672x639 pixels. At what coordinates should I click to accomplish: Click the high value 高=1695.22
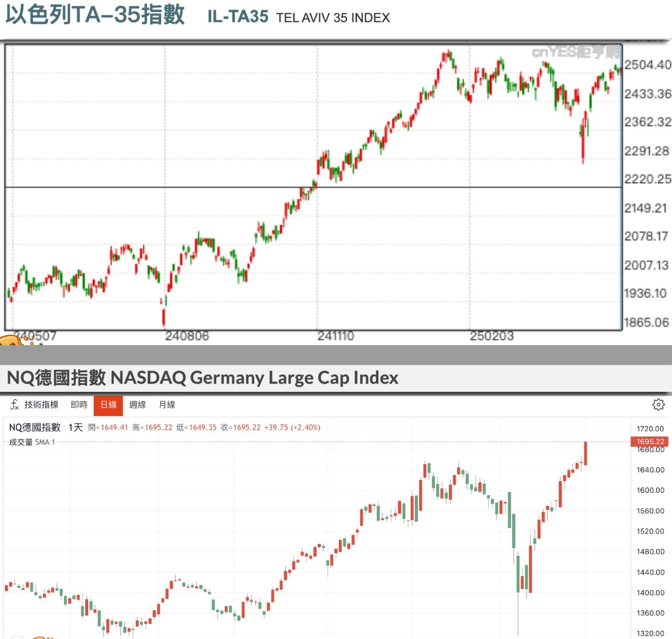click(x=152, y=428)
